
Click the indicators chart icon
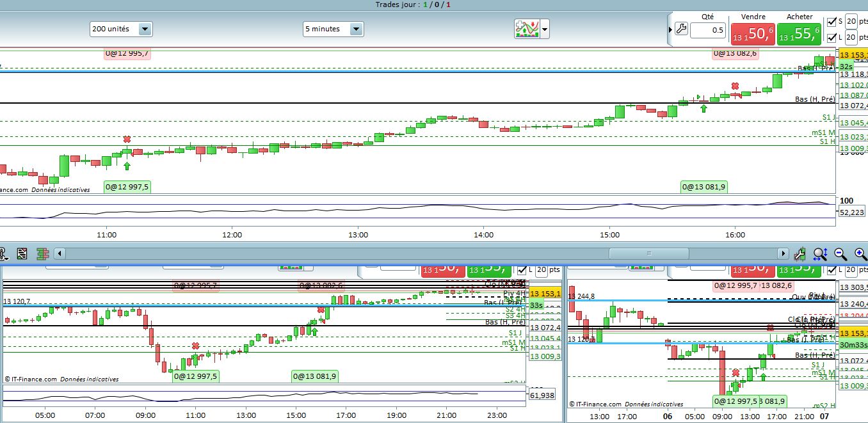[x=526, y=29]
